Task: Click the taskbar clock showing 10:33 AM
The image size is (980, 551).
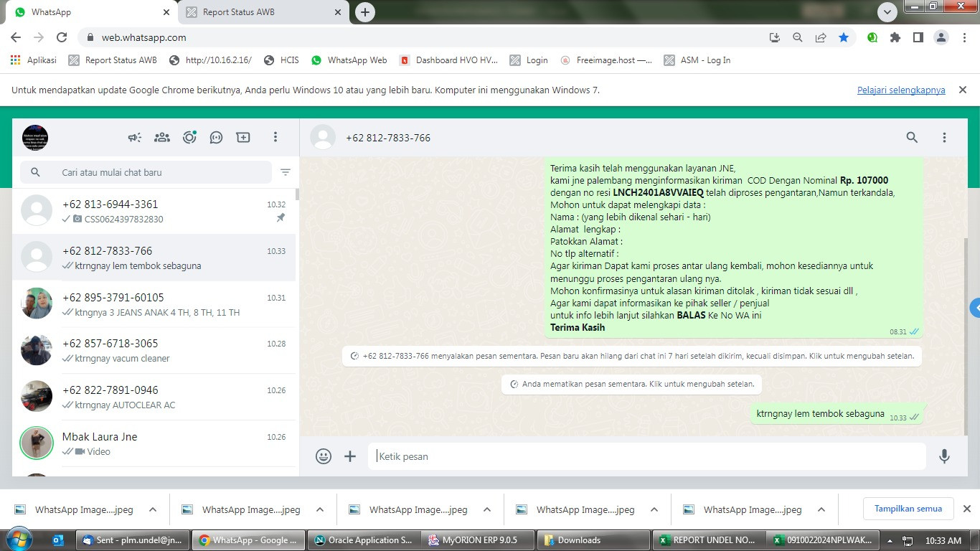Action: point(943,540)
